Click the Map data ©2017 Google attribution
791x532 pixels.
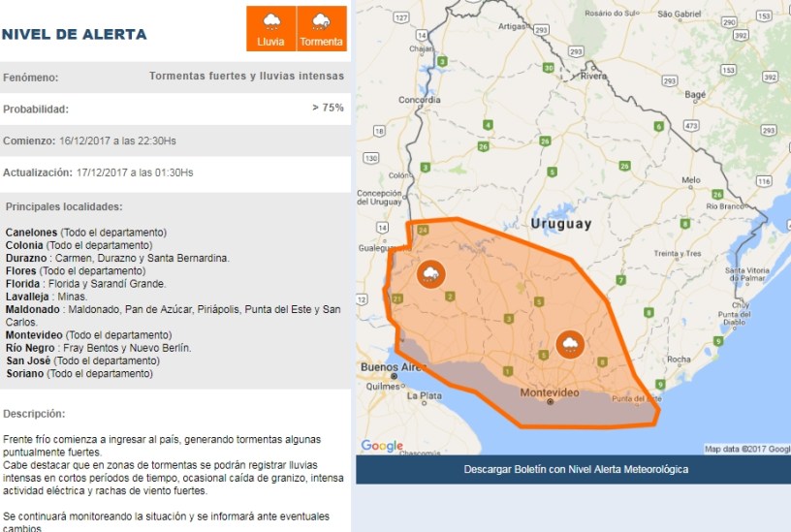point(745,449)
